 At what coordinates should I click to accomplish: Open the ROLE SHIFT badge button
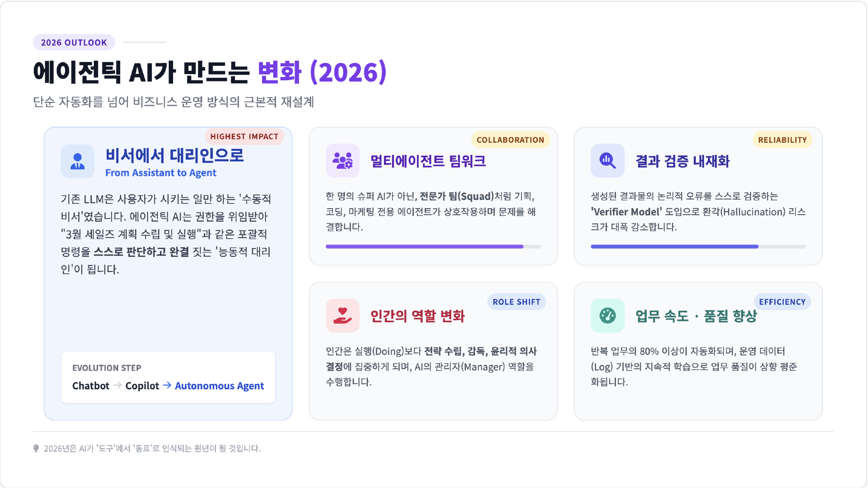517,301
